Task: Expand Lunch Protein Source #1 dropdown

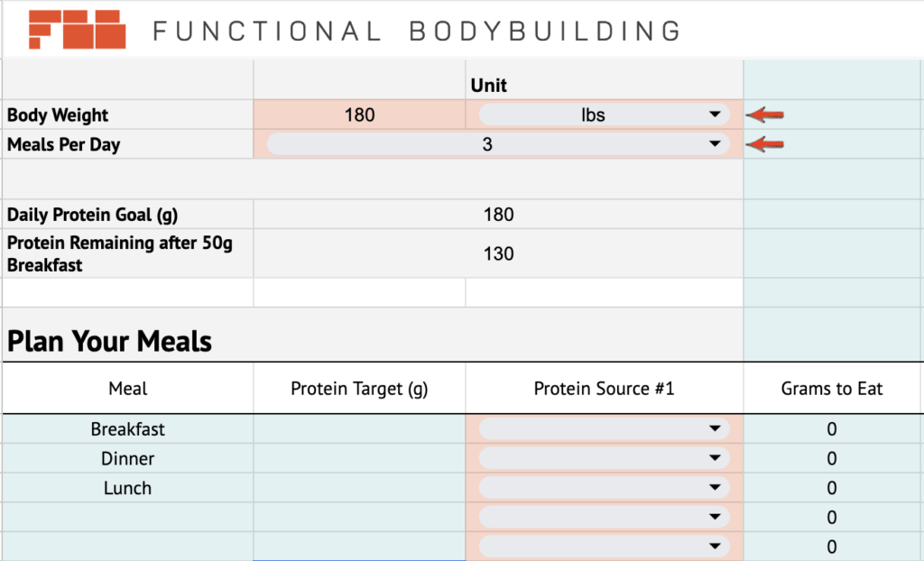Action: click(604, 487)
